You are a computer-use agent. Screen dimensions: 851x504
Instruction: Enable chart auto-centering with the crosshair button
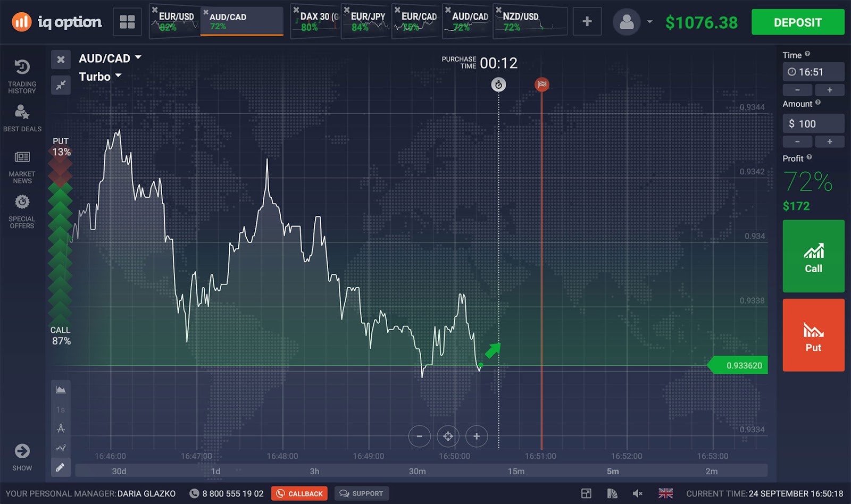[x=448, y=436]
